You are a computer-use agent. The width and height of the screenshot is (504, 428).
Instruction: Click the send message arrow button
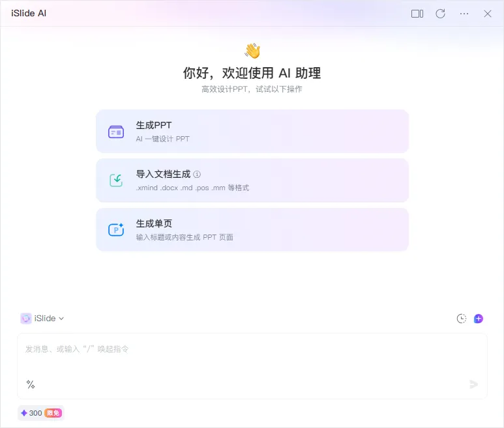coord(473,384)
